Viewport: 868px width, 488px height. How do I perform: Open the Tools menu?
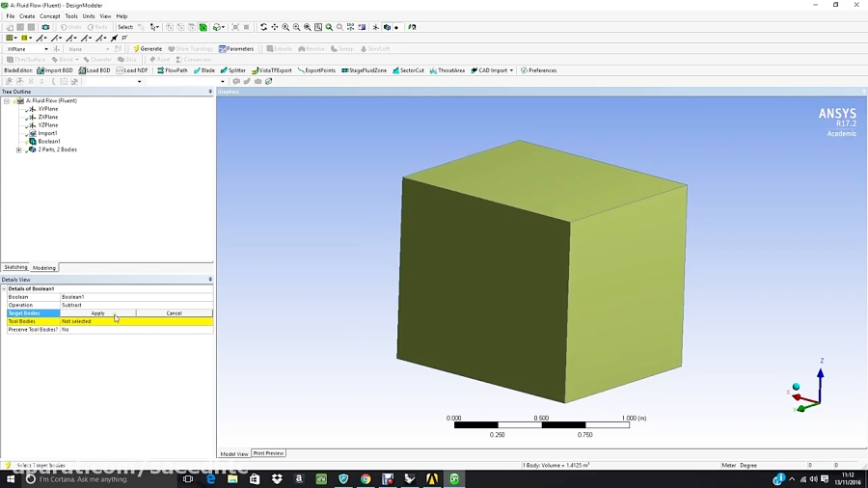click(x=71, y=16)
